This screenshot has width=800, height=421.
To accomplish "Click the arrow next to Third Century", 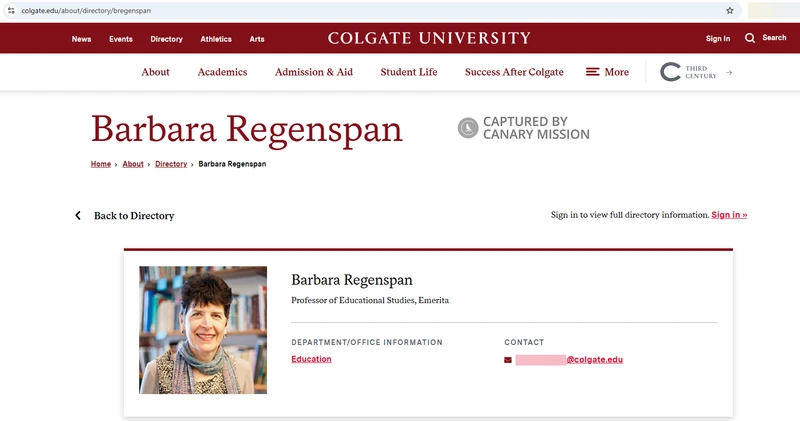I will pos(729,72).
